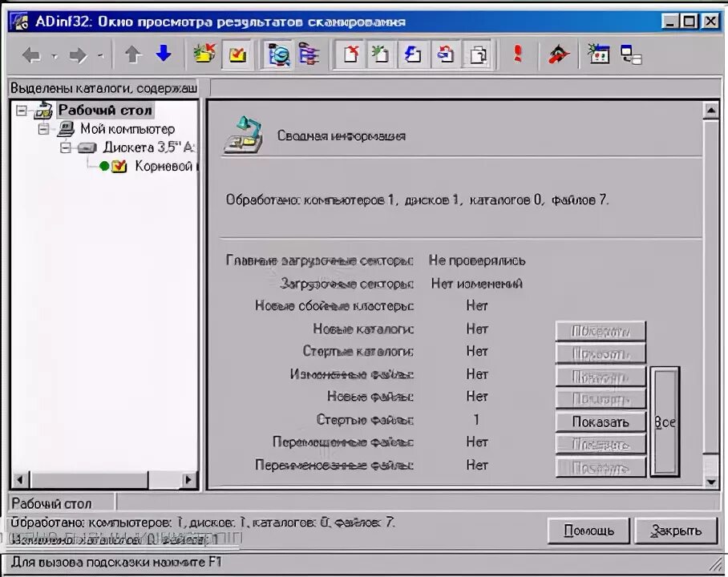Viewport: 728px width, 577px height.
Task: Click the floppy drive icon beside Дискета
Action: pyautogui.click(x=87, y=147)
